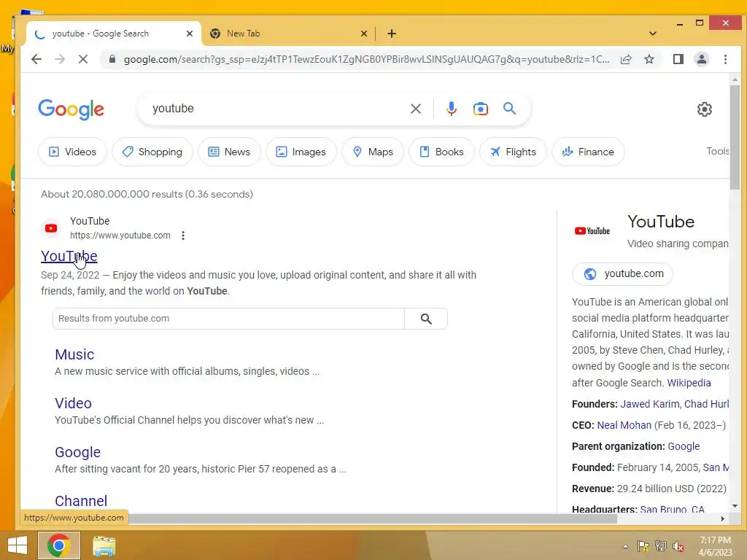Click the forward navigation arrow

(60, 59)
